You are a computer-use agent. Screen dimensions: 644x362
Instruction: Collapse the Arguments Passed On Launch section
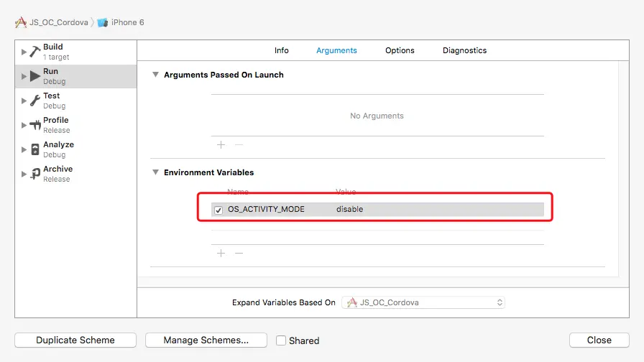[155, 75]
